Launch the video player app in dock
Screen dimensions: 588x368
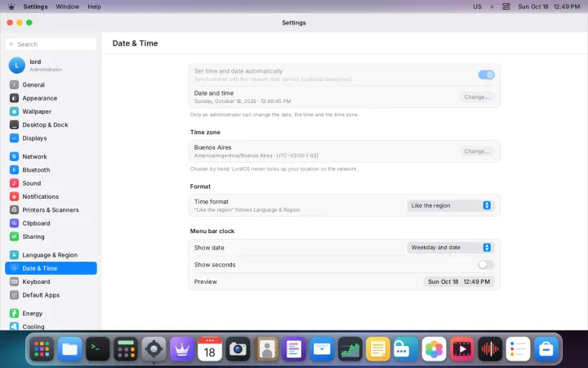click(x=462, y=349)
